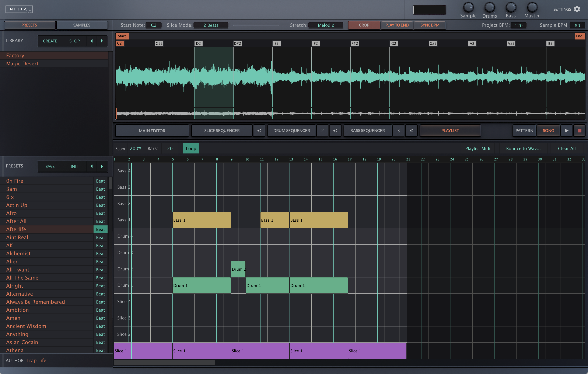This screenshot has width=588, height=374.
Task: Click the Clear All button
Action: click(x=567, y=148)
